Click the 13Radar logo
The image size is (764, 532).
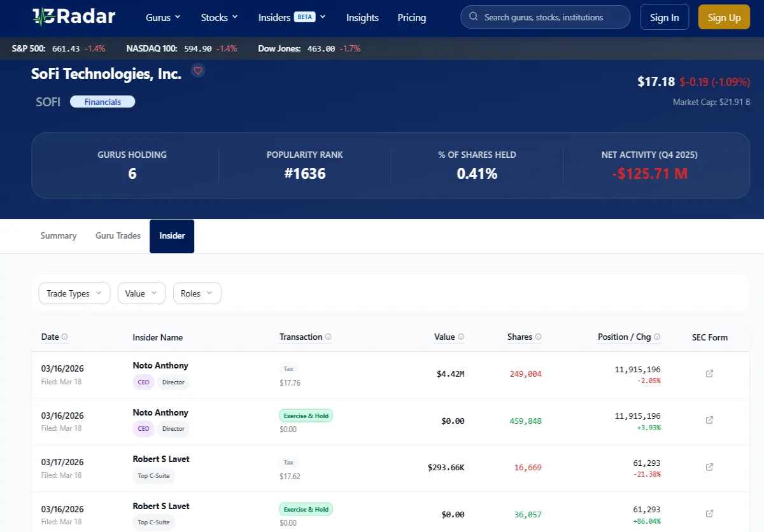[74, 17]
